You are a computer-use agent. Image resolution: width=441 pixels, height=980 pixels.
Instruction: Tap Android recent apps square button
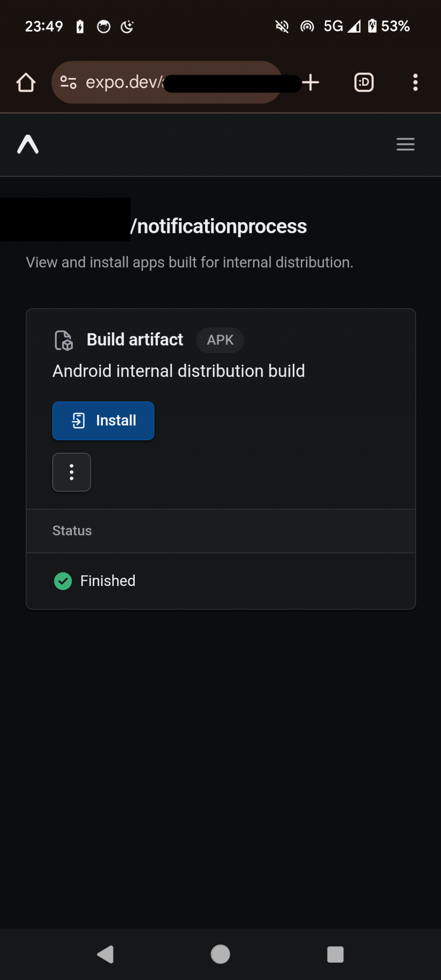[x=335, y=954]
